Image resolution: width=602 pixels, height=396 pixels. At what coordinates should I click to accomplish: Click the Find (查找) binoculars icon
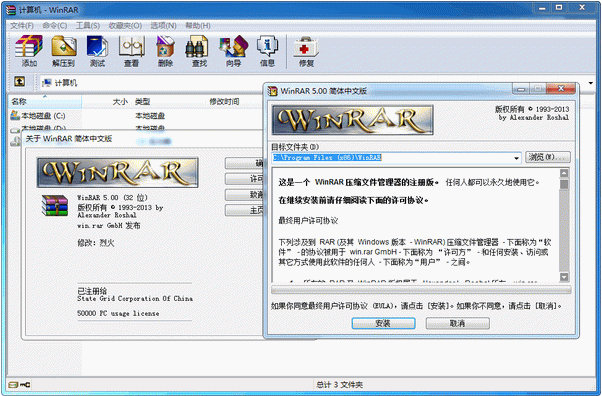tap(197, 46)
